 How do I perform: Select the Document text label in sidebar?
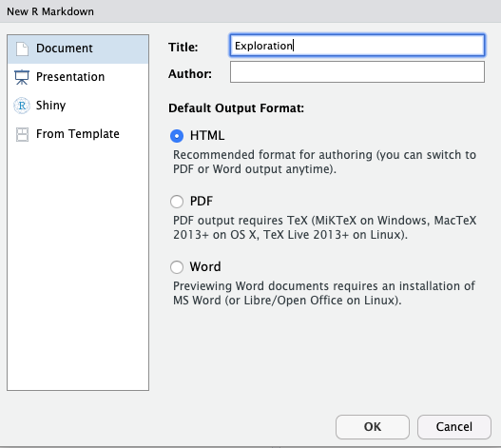tap(65, 49)
